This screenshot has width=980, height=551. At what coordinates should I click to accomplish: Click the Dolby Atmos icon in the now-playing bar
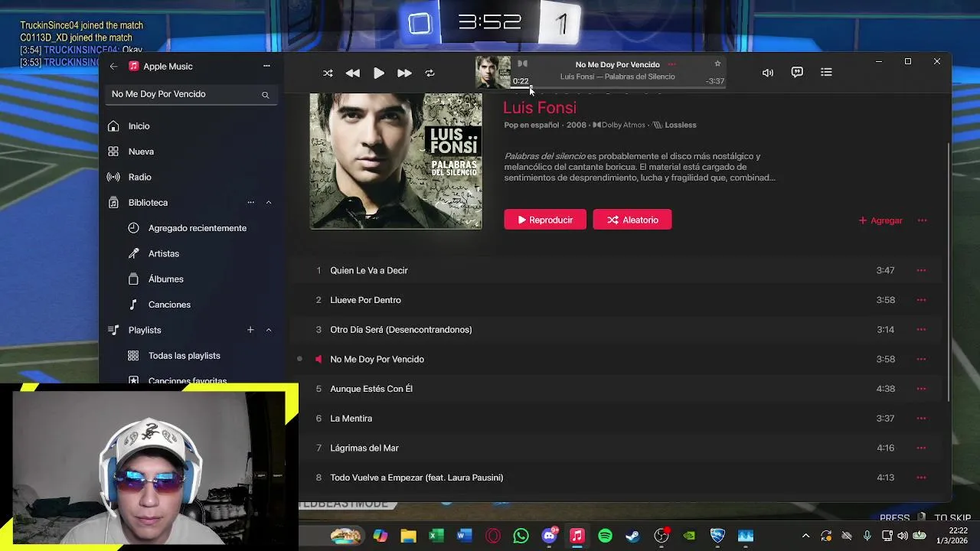[x=522, y=64]
